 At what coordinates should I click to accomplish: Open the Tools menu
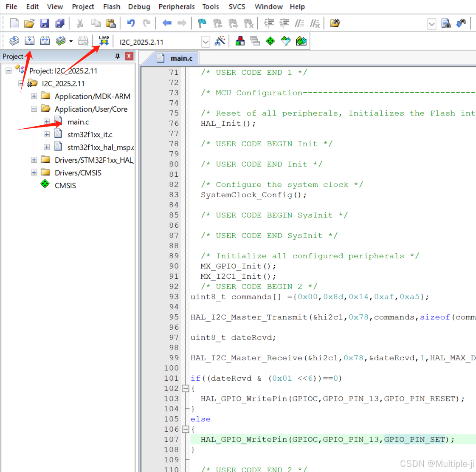(x=210, y=7)
